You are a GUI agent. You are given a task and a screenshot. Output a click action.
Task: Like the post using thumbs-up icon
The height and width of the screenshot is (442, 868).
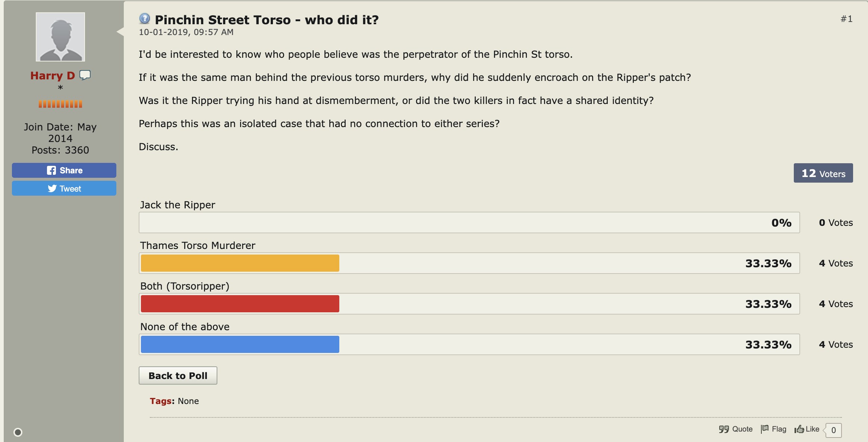[x=807, y=429]
